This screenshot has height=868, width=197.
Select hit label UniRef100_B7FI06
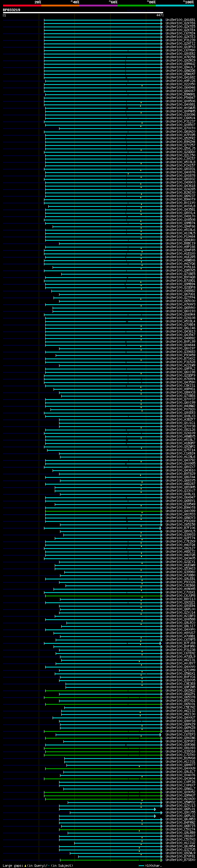point(180,528)
